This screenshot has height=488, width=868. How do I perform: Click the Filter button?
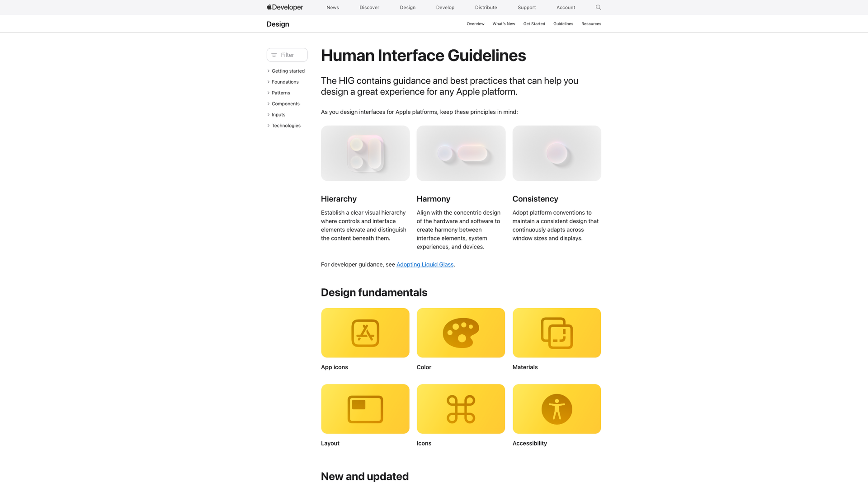287,55
